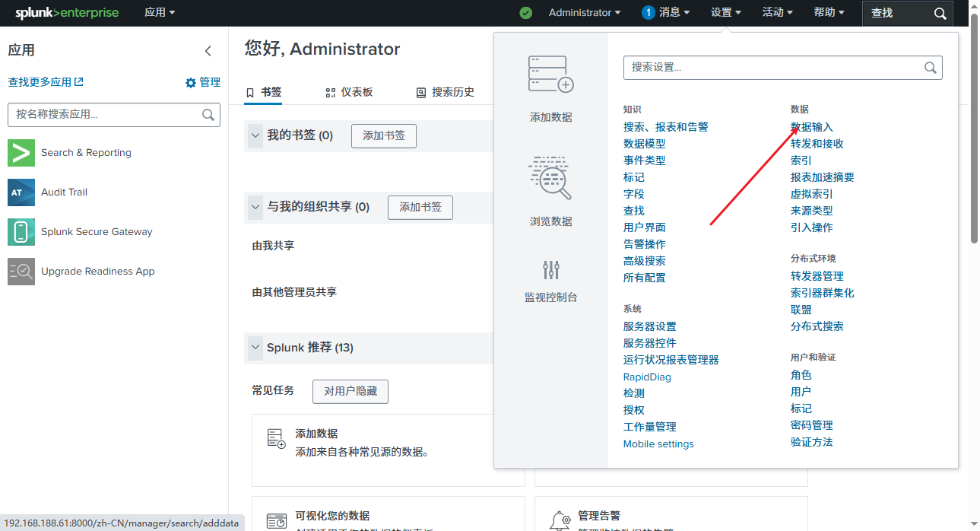Image resolution: width=980 pixels, height=531 pixels.
Task: Click the 添加数据 pencil icon in 常见任务
Action: [275, 437]
